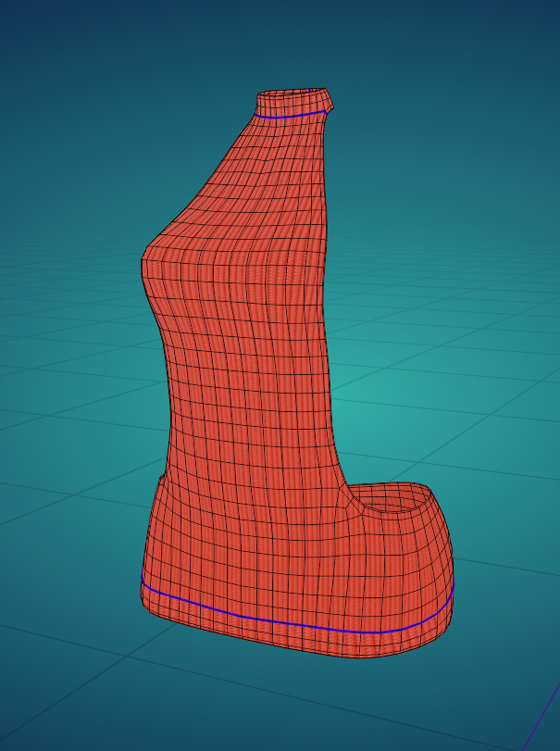Select the straight right edge of the body

pyautogui.click(x=330, y=370)
